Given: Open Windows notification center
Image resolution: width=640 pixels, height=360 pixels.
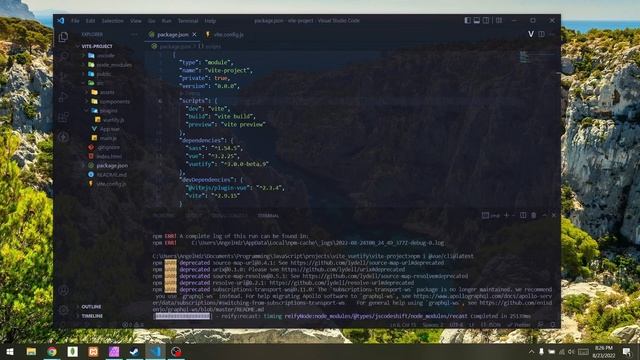Looking at the screenshot, I should (627, 351).
